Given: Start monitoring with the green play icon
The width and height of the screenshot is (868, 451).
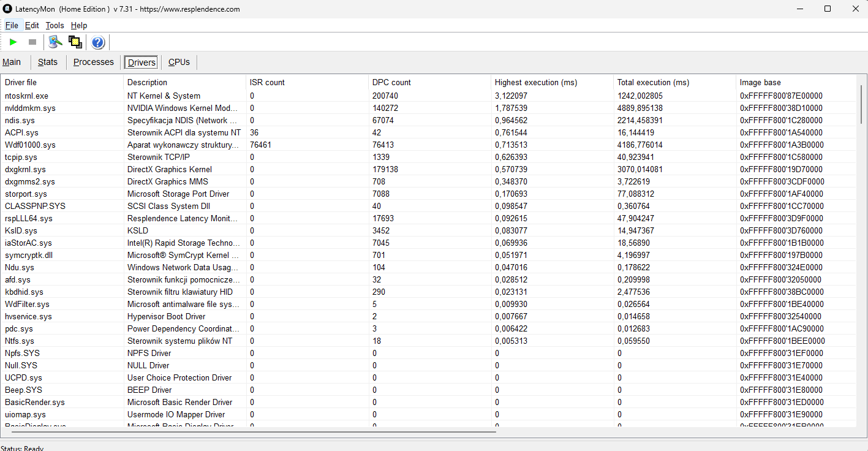Looking at the screenshot, I should [x=13, y=42].
